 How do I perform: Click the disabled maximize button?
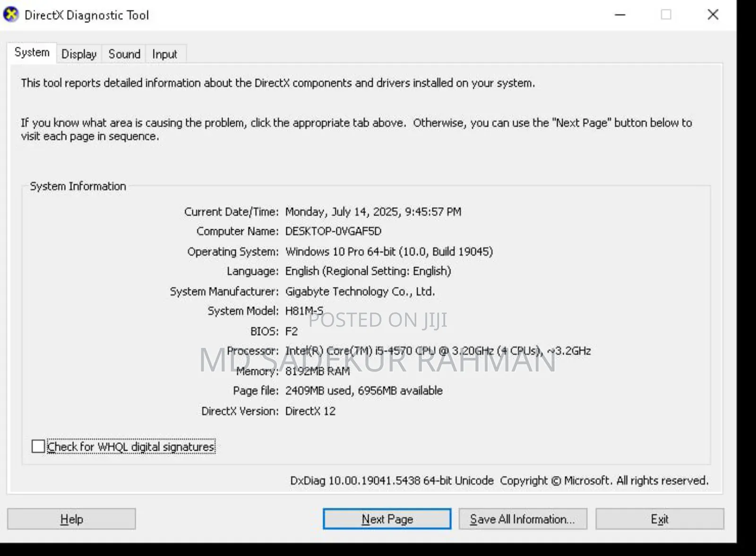pyautogui.click(x=666, y=15)
